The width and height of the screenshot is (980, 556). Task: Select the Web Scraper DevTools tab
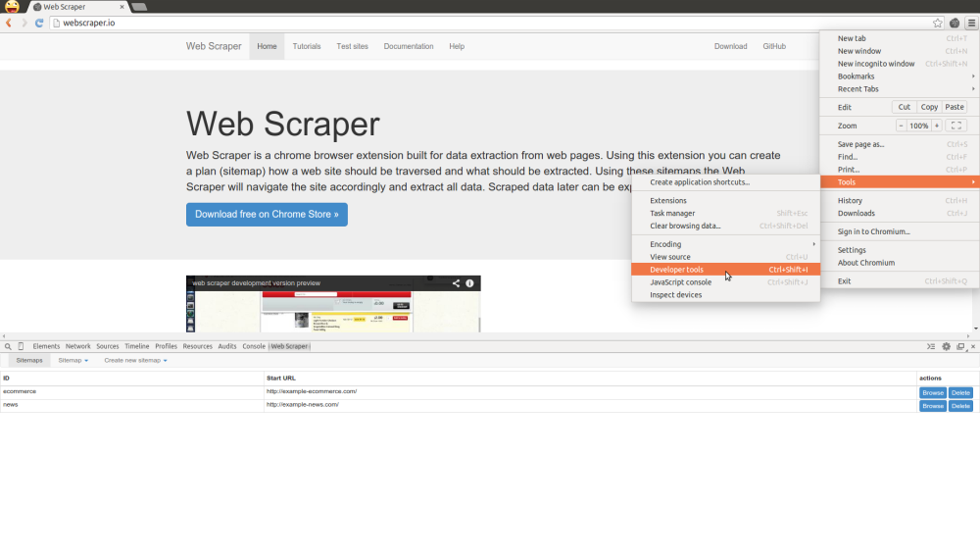tap(289, 346)
